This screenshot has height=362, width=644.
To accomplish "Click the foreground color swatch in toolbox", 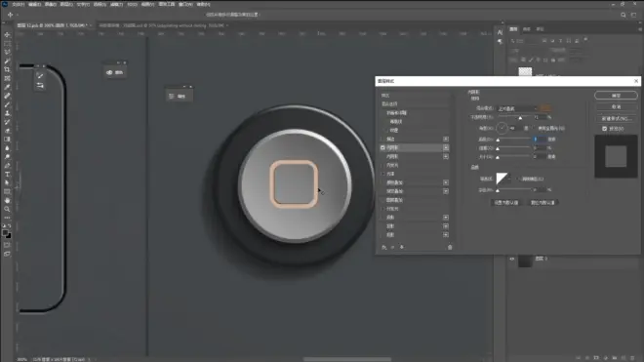I will [x=5, y=233].
